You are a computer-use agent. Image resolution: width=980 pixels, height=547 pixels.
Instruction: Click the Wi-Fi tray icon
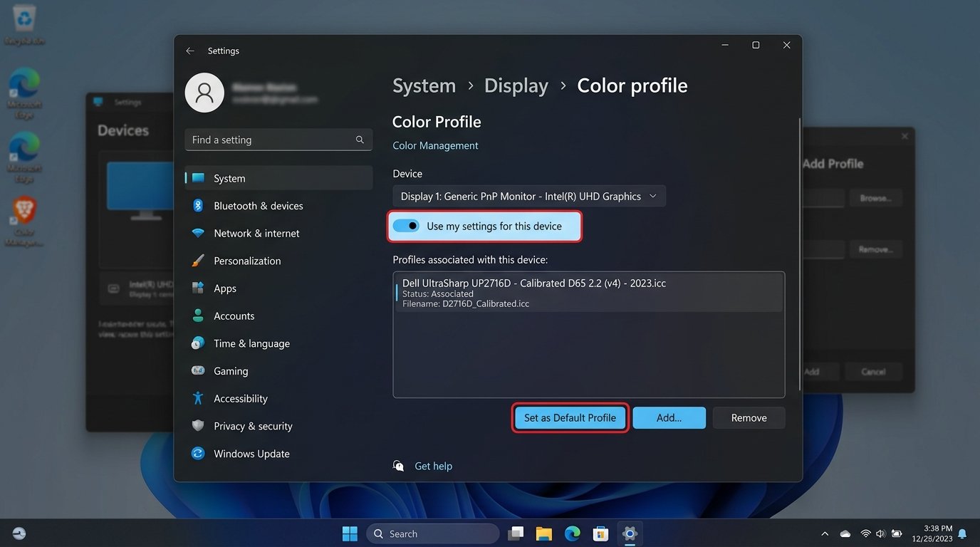[x=865, y=533]
